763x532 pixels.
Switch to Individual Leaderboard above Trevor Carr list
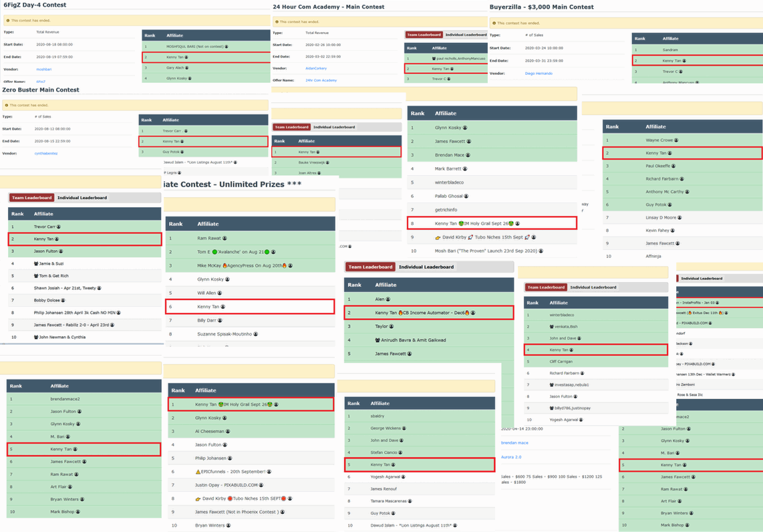tap(82, 198)
